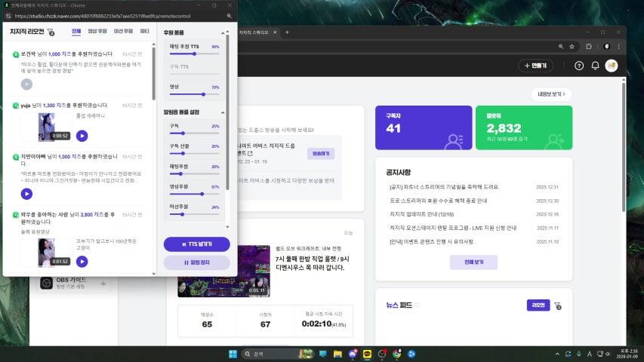This screenshot has width=644, height=362.
Task: Switch to the 전체 tab in the remote
Action: click(x=76, y=31)
